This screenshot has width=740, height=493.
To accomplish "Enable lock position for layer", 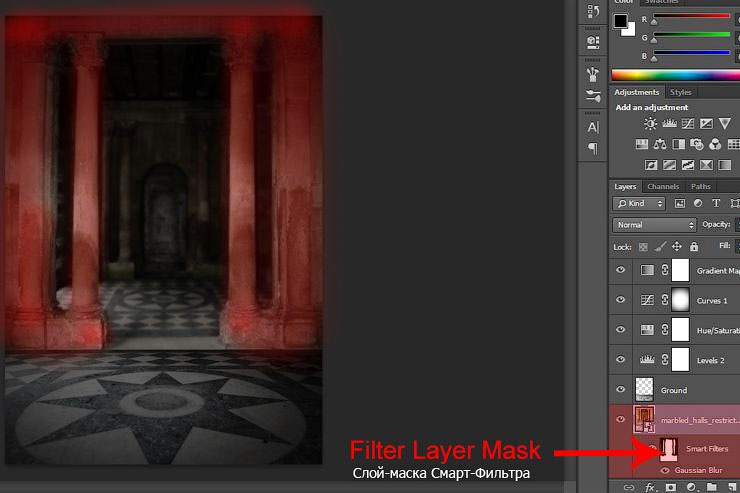I will coord(676,246).
